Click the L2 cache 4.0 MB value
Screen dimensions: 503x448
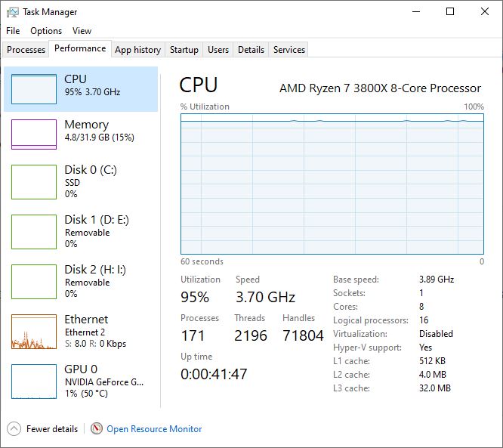point(433,375)
